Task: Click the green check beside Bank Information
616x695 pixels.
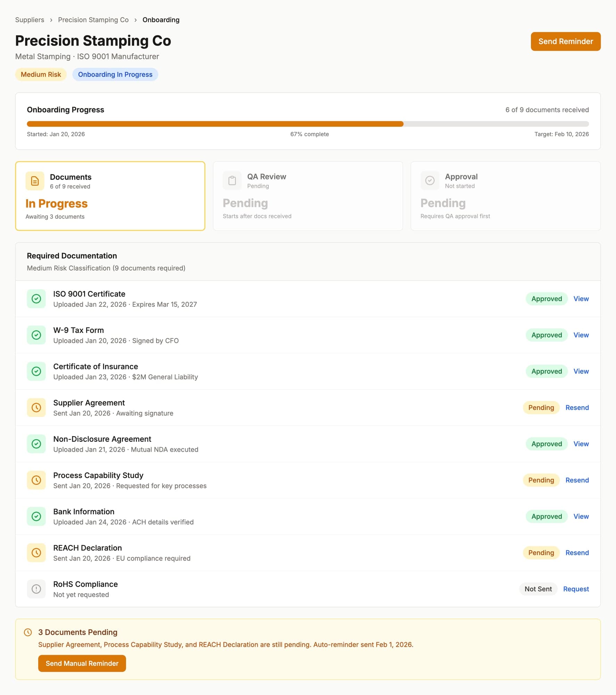Action: [36, 516]
